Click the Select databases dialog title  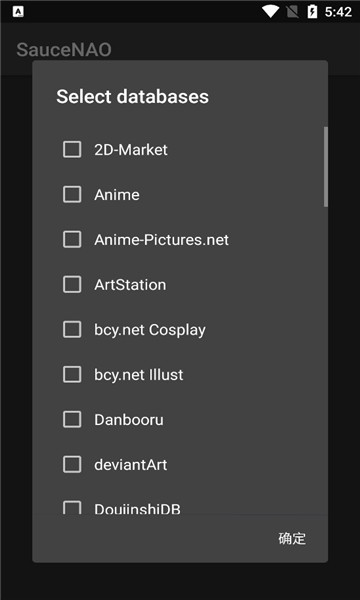(x=132, y=96)
